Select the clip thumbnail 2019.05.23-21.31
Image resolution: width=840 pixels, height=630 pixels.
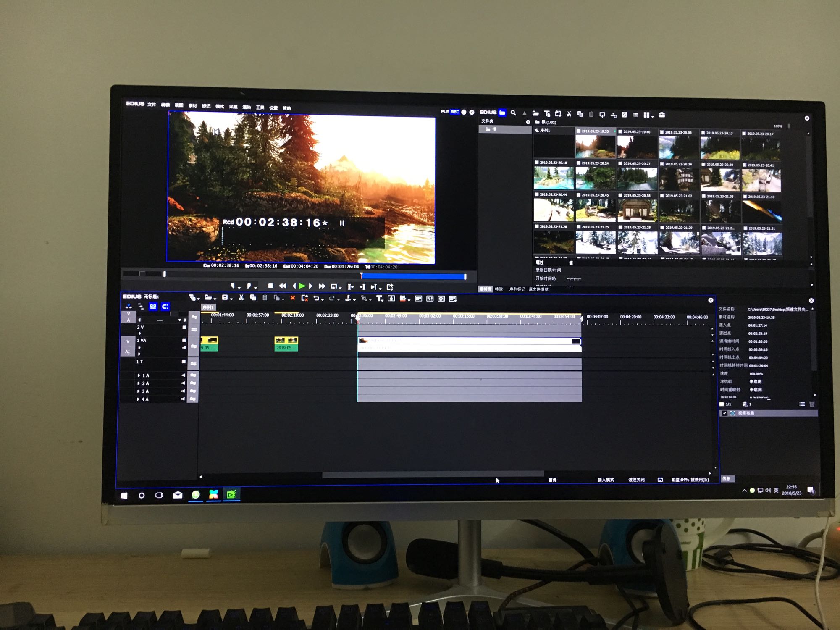point(761,241)
